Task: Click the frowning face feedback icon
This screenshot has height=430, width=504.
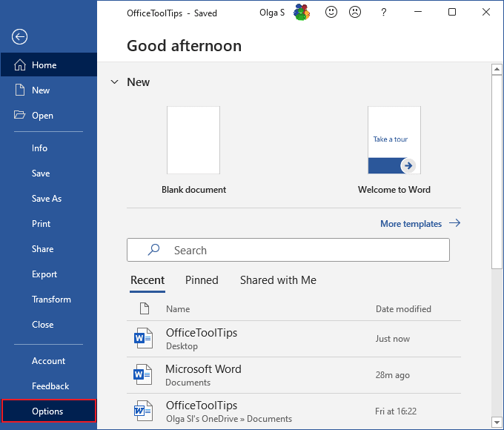Action: point(356,13)
